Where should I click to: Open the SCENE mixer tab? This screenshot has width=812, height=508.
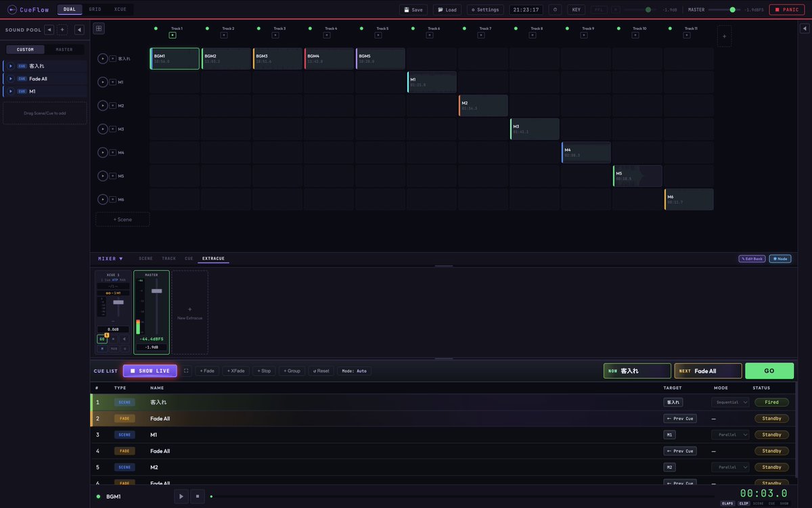coord(145,258)
